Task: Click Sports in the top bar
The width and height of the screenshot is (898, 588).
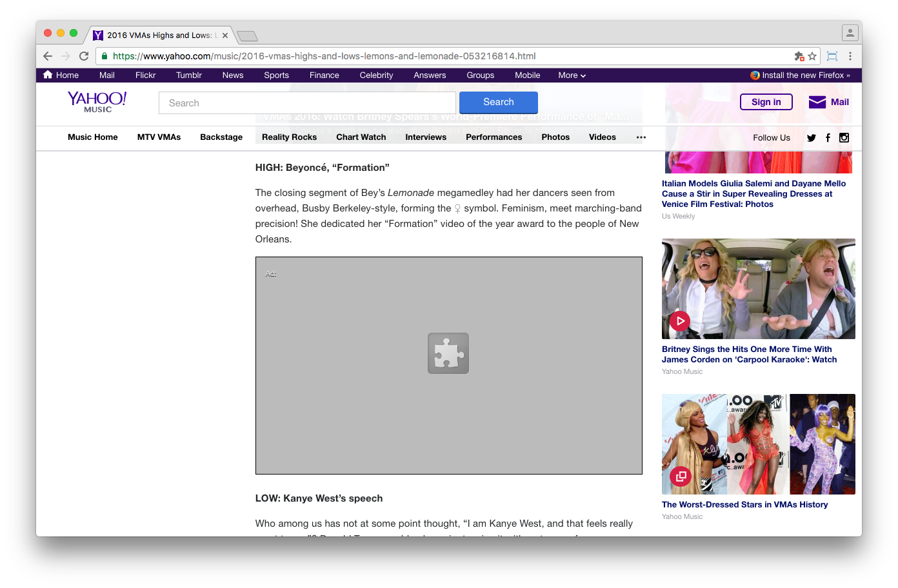Action: 277,75
